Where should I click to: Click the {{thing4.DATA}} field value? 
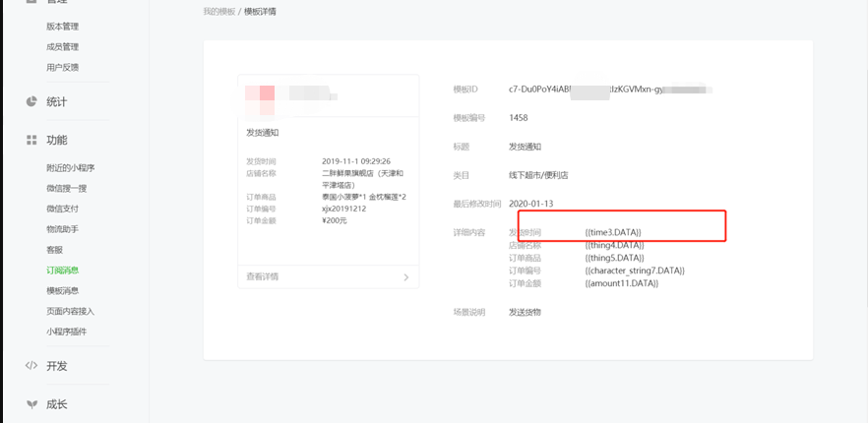614,245
